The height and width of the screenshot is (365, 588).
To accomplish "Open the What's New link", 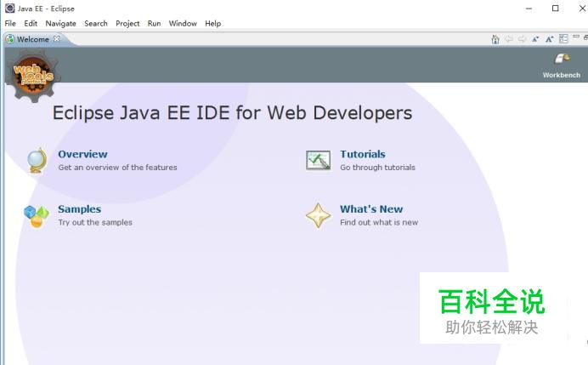I will click(x=371, y=208).
